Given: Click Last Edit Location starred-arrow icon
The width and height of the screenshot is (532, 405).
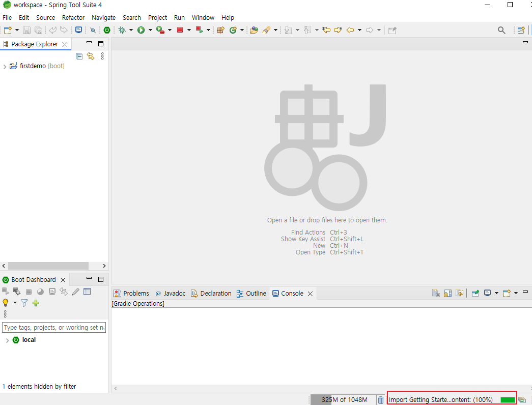Looking at the screenshot, I should click(326, 30).
